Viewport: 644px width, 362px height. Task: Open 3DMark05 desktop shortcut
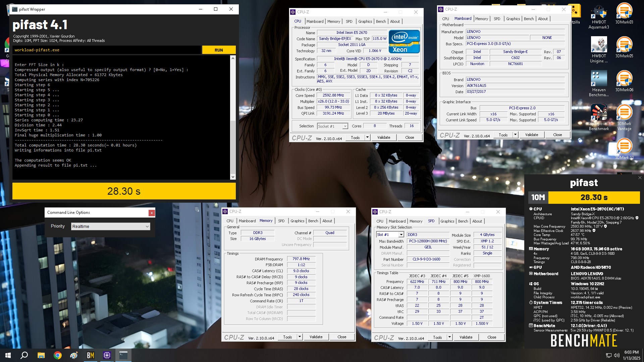624,48
